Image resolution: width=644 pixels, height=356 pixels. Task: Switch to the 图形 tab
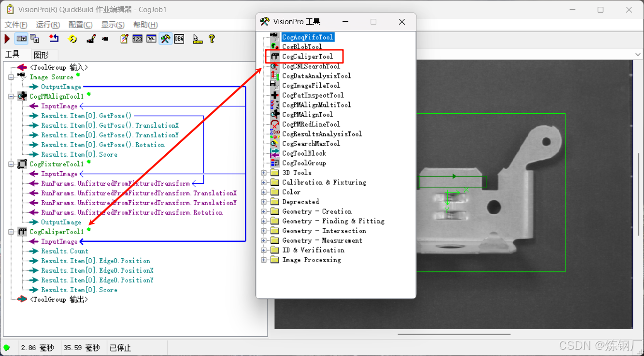pyautogui.click(x=42, y=55)
